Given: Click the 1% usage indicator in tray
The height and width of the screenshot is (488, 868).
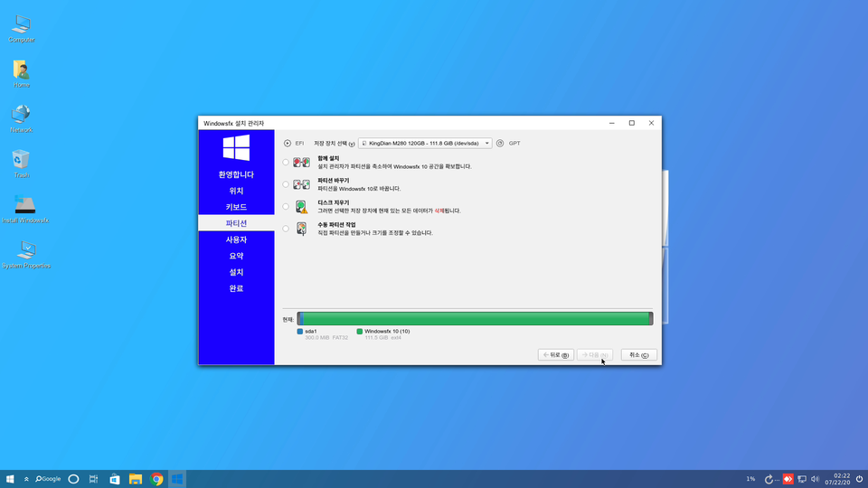Looking at the screenshot, I should [x=750, y=479].
